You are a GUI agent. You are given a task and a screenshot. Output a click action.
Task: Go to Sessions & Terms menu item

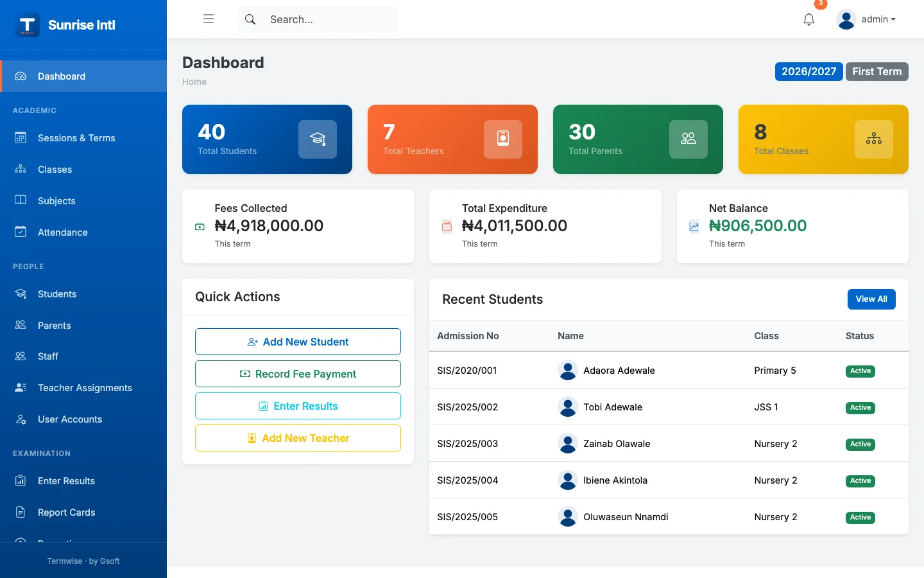pos(83,138)
